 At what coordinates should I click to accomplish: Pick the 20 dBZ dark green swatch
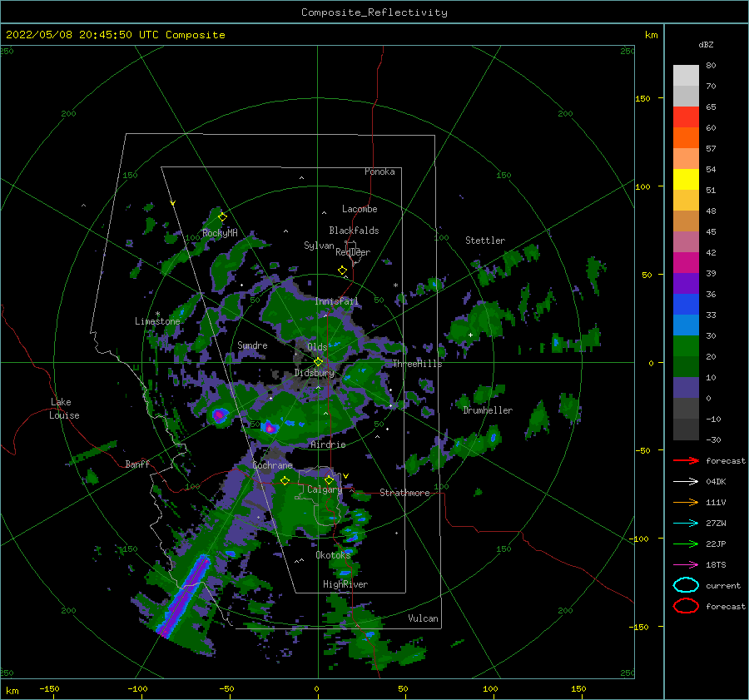tap(686, 366)
